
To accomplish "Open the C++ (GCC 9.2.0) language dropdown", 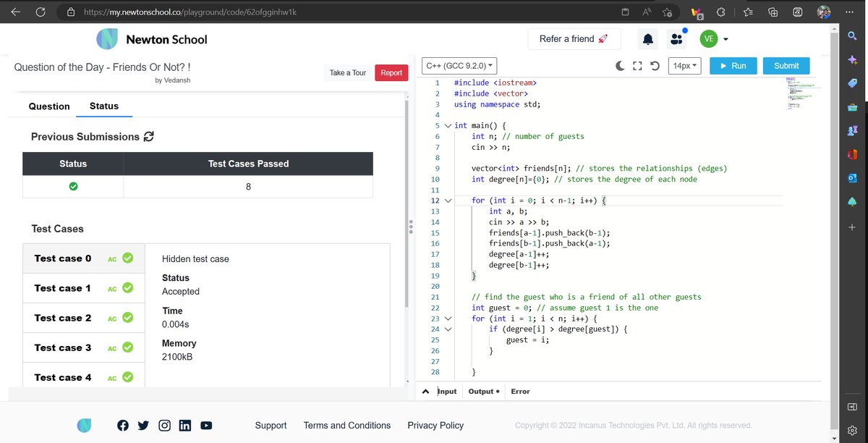I will pyautogui.click(x=459, y=65).
